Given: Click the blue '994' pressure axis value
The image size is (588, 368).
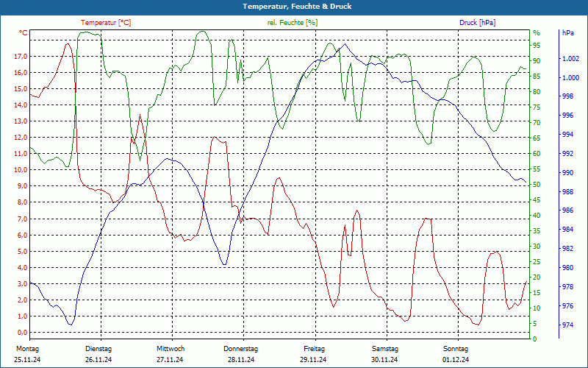Looking at the screenshot, I should (x=568, y=135).
